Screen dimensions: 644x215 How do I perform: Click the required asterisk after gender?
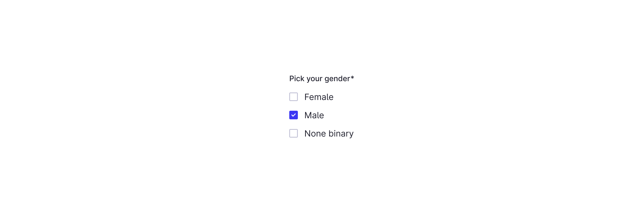click(x=352, y=78)
